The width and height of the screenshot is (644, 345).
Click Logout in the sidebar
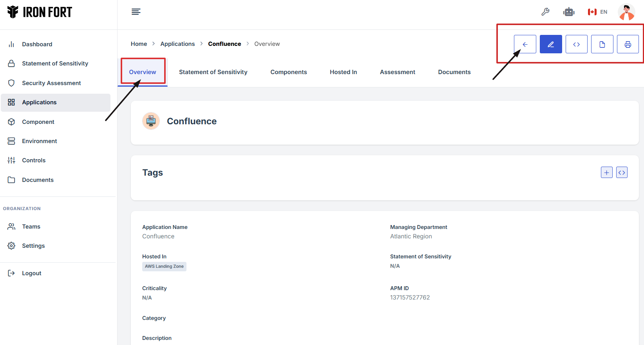(31, 273)
